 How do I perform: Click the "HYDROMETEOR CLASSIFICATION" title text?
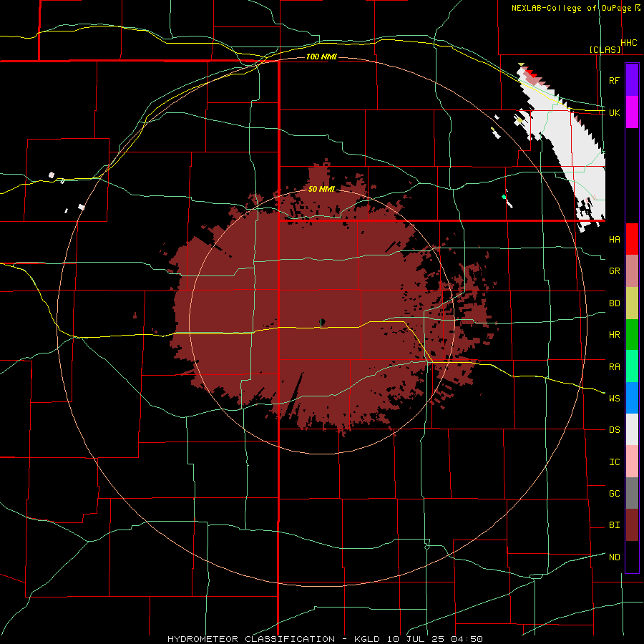click(251, 639)
